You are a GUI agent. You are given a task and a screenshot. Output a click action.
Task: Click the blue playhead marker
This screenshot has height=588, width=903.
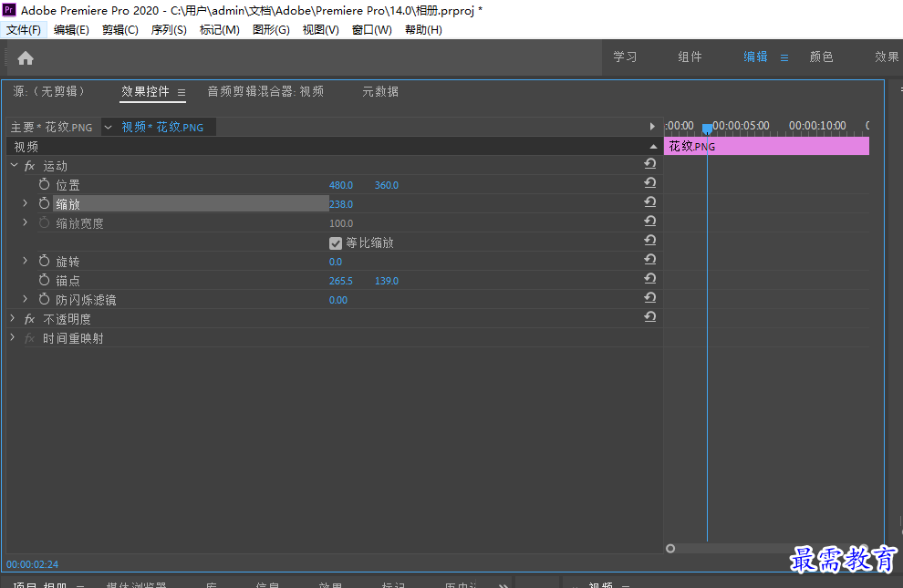pyautogui.click(x=707, y=129)
